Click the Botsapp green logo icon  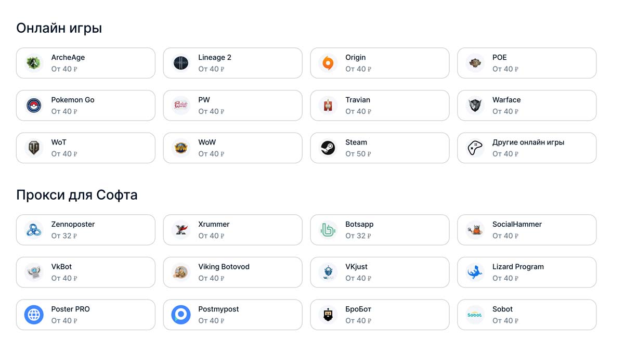[328, 230]
